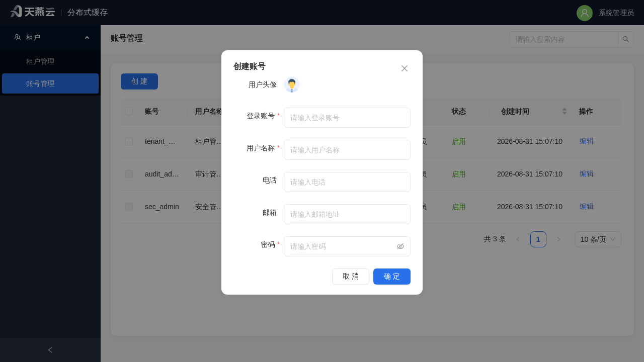Click 编辑 for the audit_ad account
The height and width of the screenshot is (362, 644).
point(587,174)
